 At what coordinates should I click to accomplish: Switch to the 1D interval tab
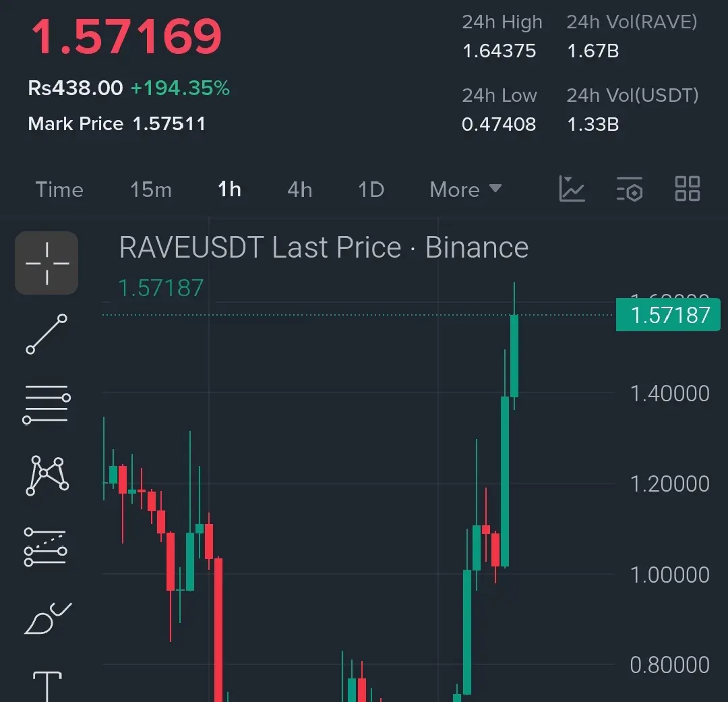(371, 189)
